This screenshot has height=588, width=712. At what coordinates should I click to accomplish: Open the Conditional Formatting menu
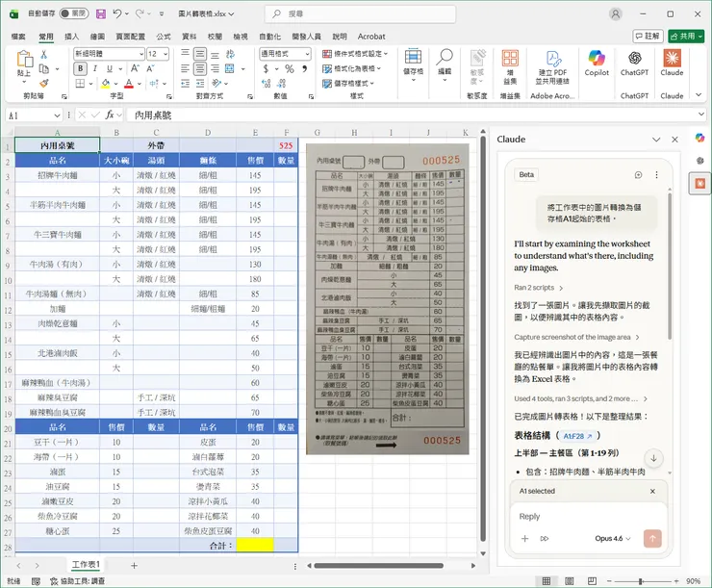pos(355,54)
